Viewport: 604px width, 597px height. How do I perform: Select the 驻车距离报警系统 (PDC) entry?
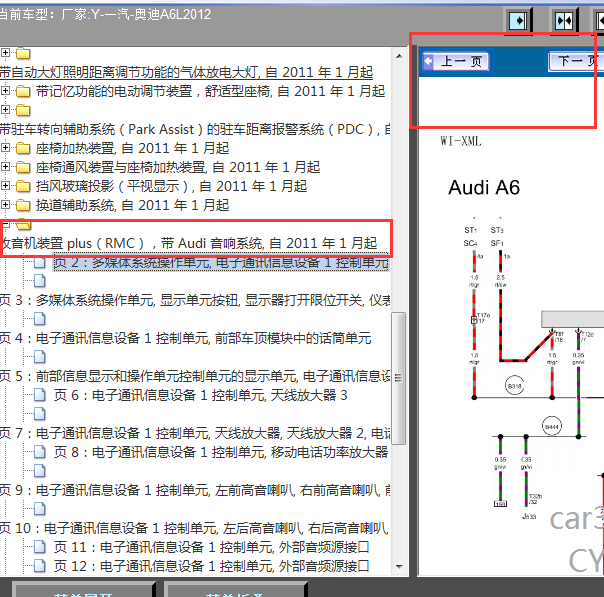[x=195, y=129]
